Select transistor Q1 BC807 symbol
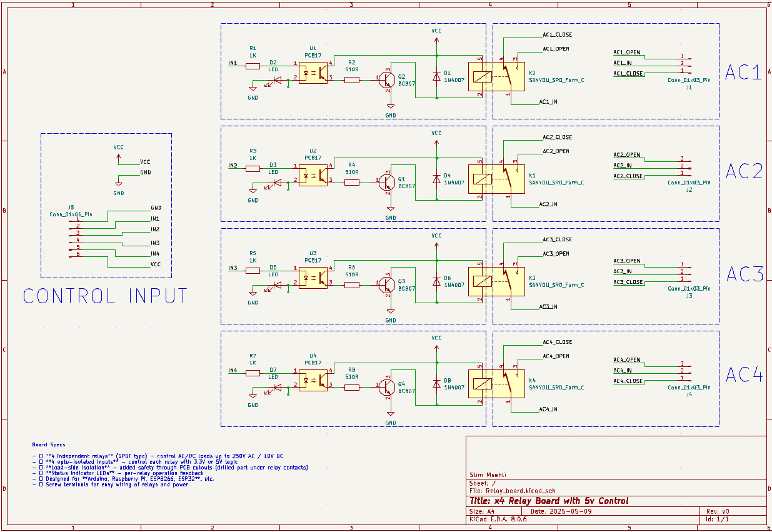772x532 pixels. (386, 182)
